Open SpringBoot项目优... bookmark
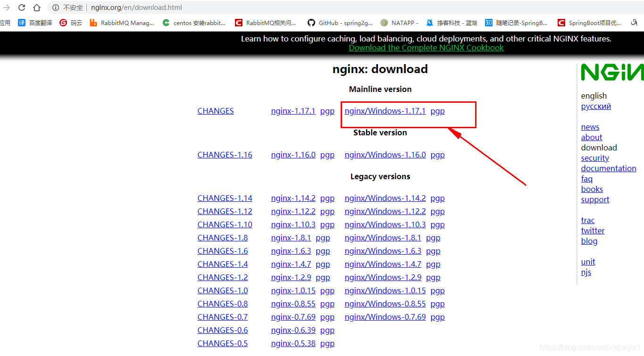This screenshot has width=644, height=356. (x=590, y=23)
